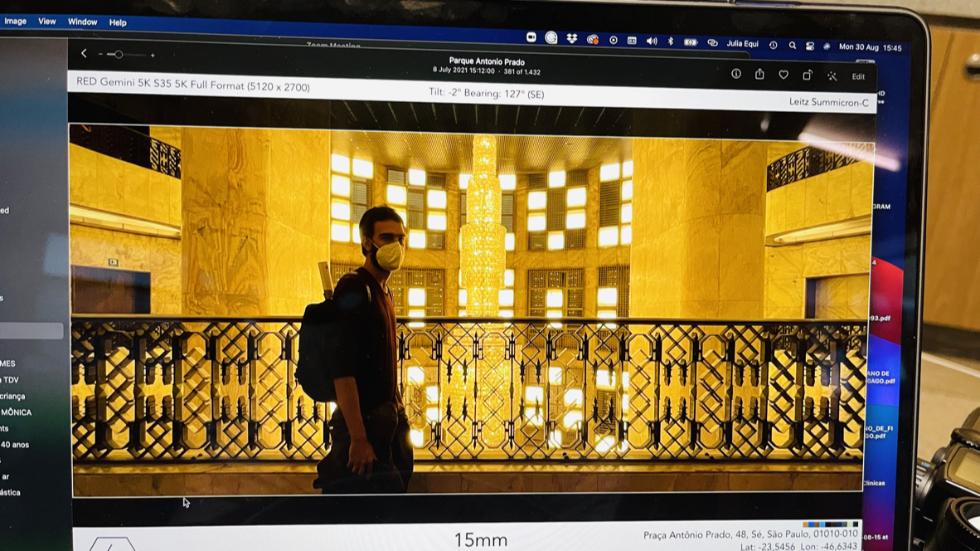
Task: Click the zoom out minus sign
Action: (100, 55)
